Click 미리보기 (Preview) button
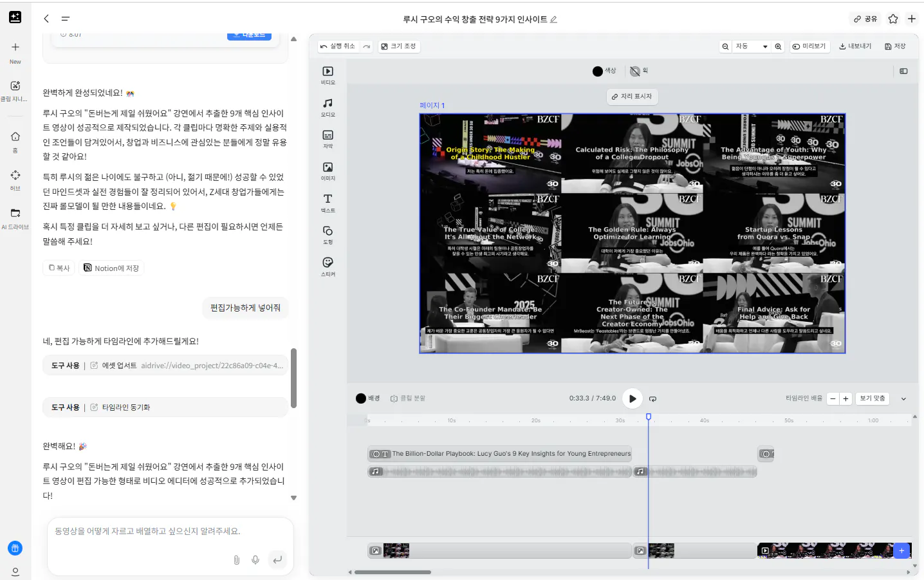Viewport: 924px width, 580px height. coord(809,46)
